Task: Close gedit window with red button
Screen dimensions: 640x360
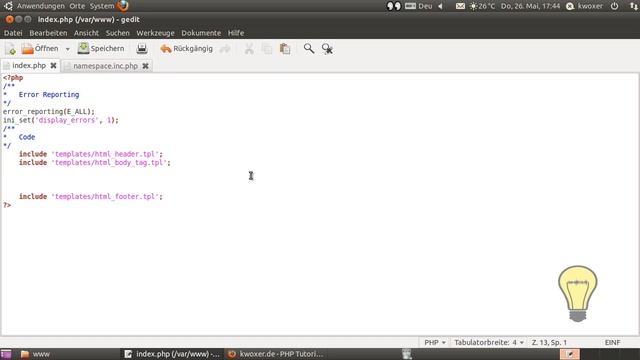Action: [x=9, y=19]
